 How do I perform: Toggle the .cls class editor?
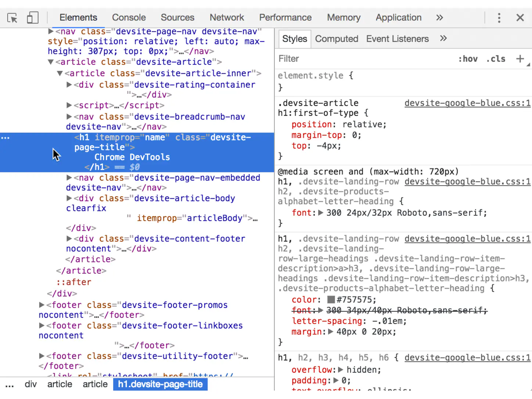pyautogui.click(x=496, y=59)
